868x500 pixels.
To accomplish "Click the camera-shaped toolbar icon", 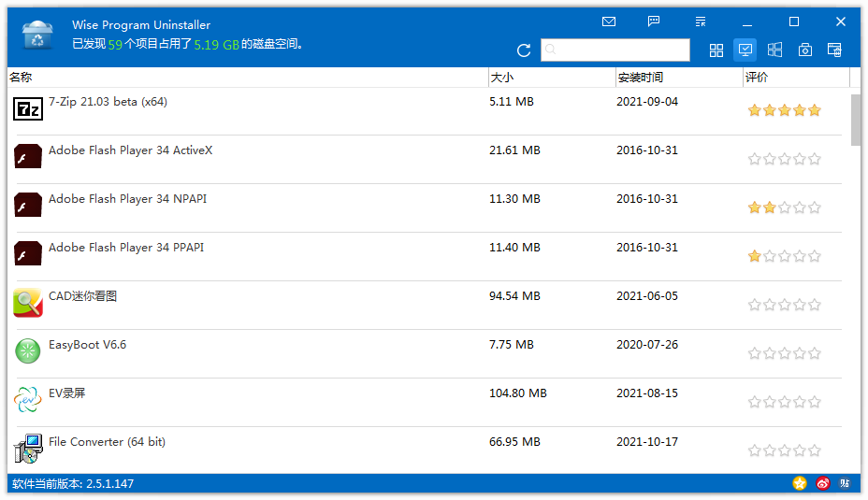I will click(x=805, y=50).
